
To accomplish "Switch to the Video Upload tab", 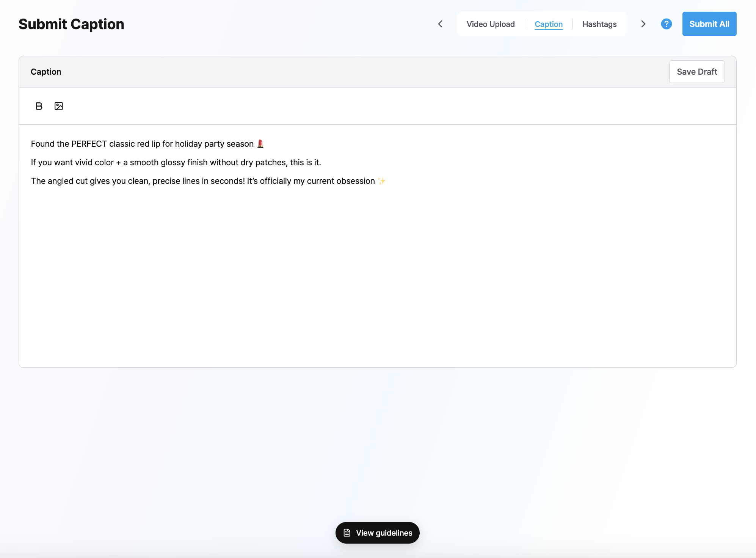I will [491, 24].
